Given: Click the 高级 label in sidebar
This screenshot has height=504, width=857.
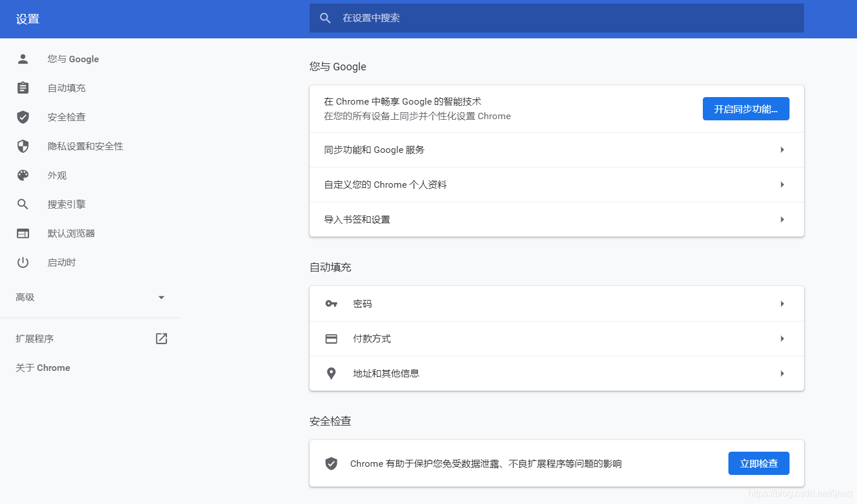Looking at the screenshot, I should pyautogui.click(x=25, y=297).
